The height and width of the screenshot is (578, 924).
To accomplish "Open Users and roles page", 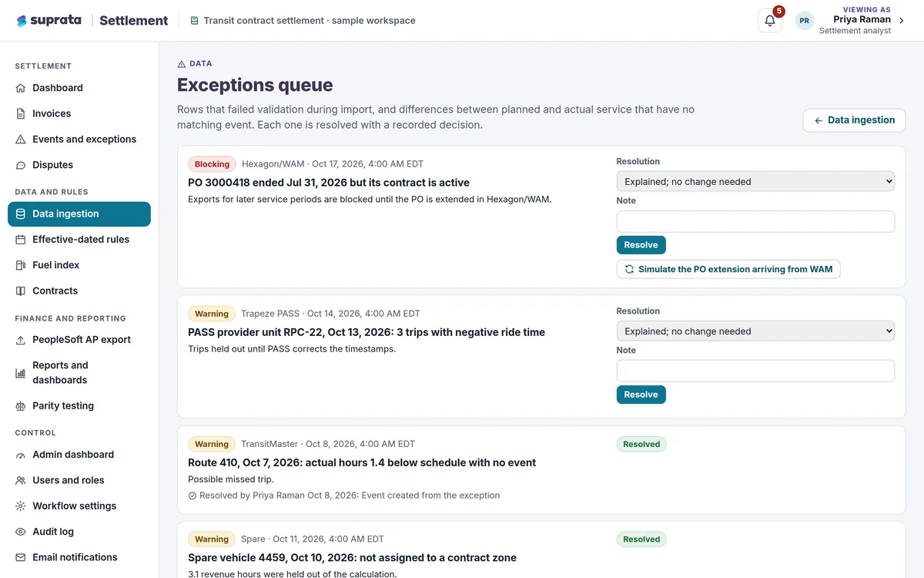I will (79, 480).
